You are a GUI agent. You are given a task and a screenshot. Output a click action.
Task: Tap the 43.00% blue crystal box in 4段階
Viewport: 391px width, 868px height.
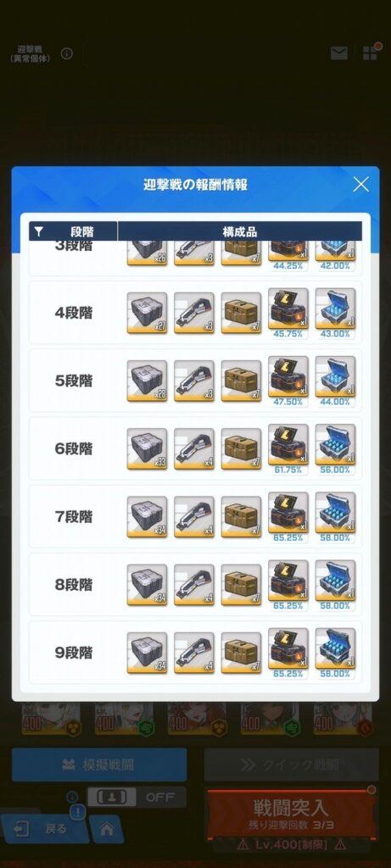point(335,309)
